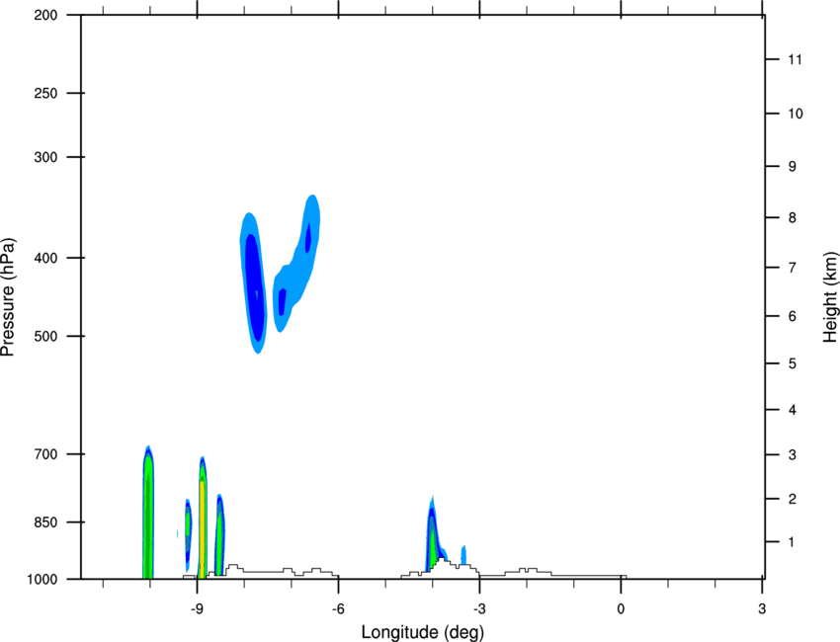Click the 11 km height label
This screenshot has height=642, width=840.
pyautogui.click(x=796, y=59)
